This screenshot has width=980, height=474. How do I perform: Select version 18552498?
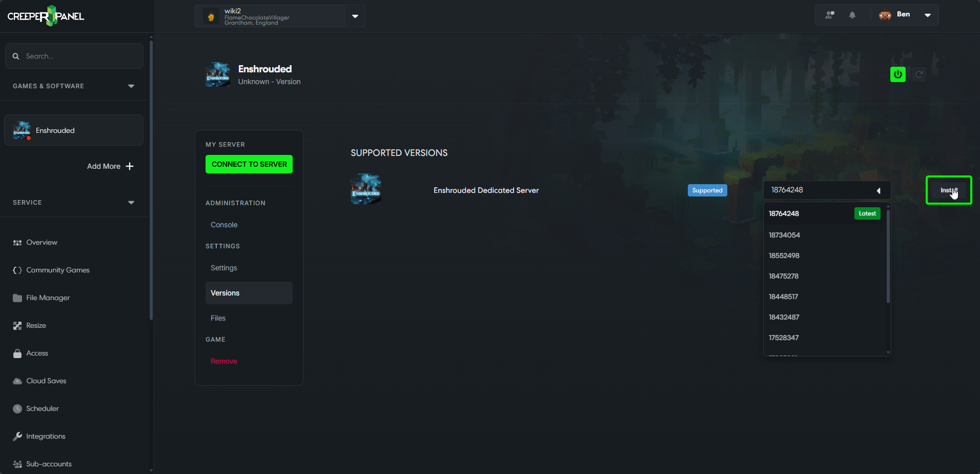click(825, 255)
